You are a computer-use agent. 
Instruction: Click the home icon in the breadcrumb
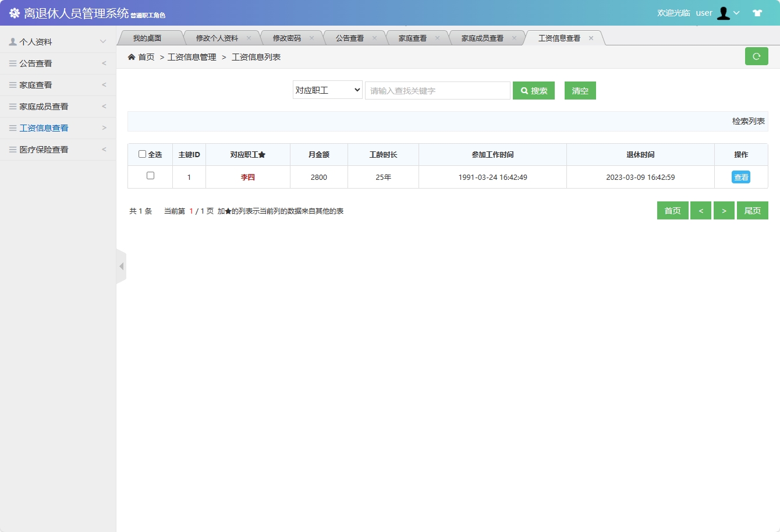(x=132, y=57)
